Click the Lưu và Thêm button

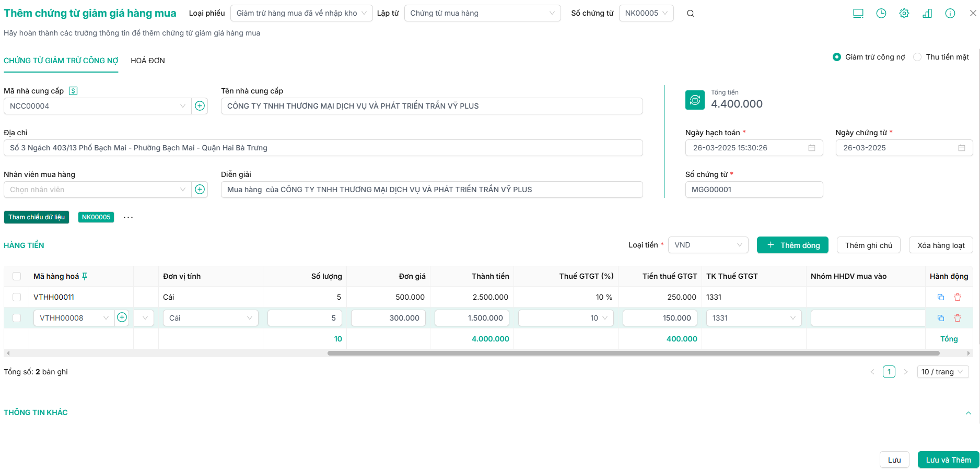pyautogui.click(x=948, y=459)
